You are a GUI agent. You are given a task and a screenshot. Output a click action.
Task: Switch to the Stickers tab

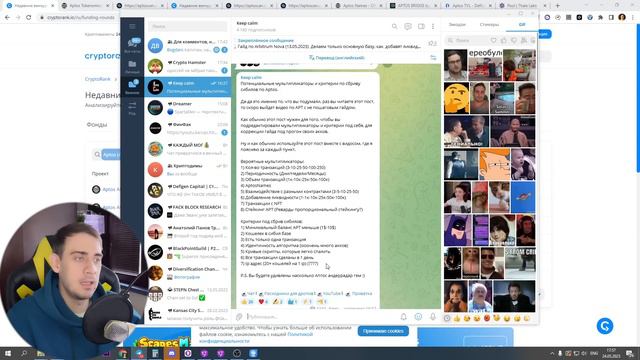[x=489, y=24]
